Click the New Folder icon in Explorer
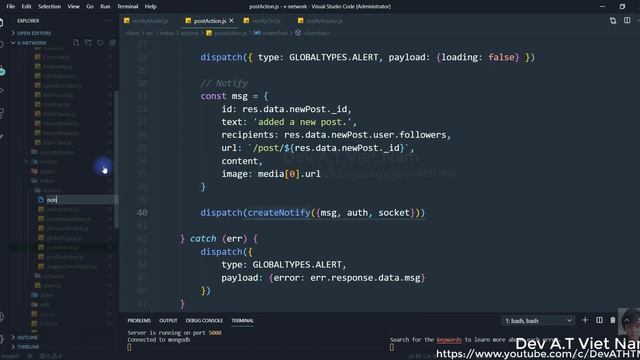640x360 pixels. [x=88, y=42]
